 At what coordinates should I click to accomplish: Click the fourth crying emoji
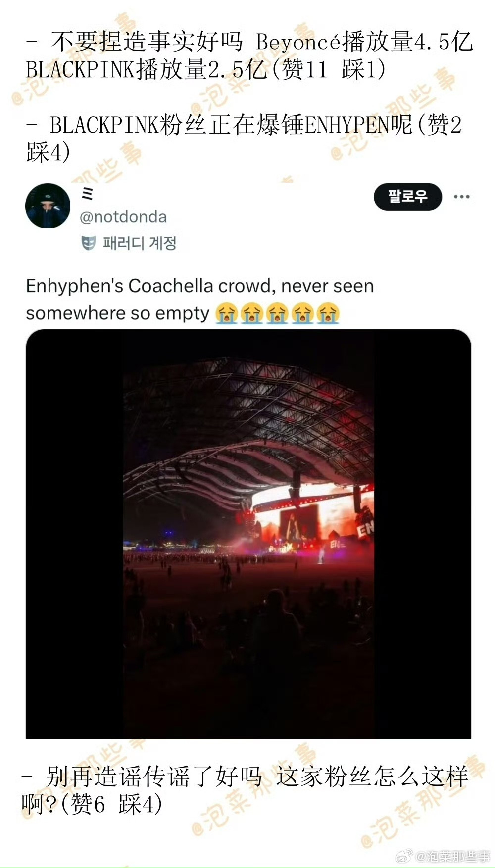[302, 314]
